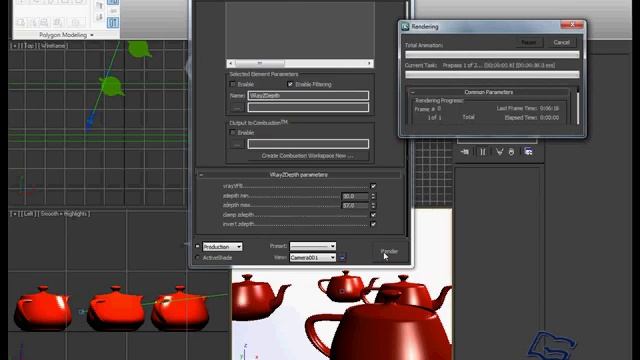Click the Render button
Viewport: 640px width, 360px height.
pos(389,251)
